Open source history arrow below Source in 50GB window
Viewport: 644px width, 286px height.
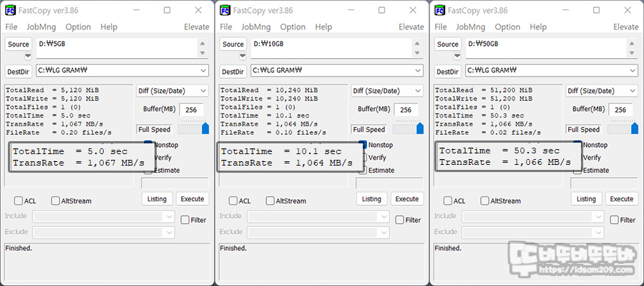click(457, 56)
